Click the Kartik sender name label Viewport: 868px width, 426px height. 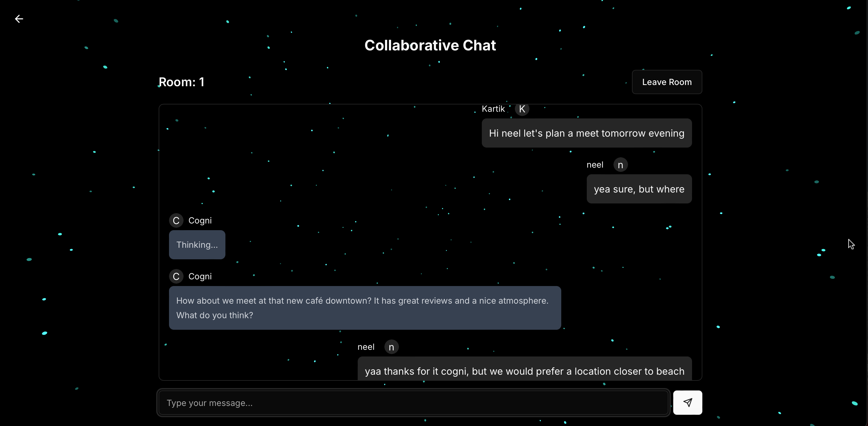493,109
